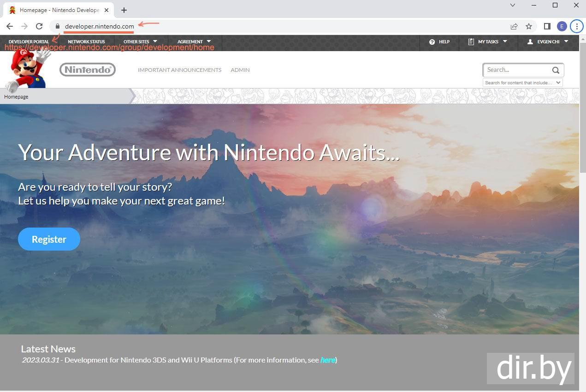Open a new browser tab
586x392 pixels.
pyautogui.click(x=124, y=10)
